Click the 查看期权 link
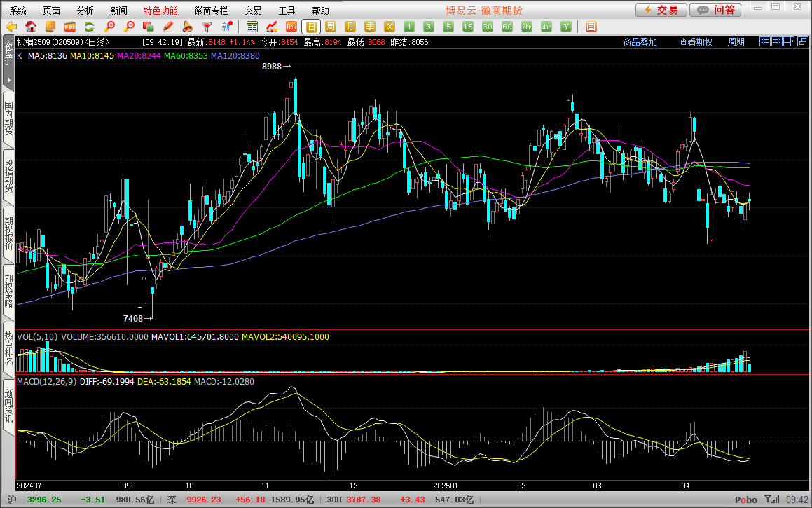 pyautogui.click(x=696, y=42)
